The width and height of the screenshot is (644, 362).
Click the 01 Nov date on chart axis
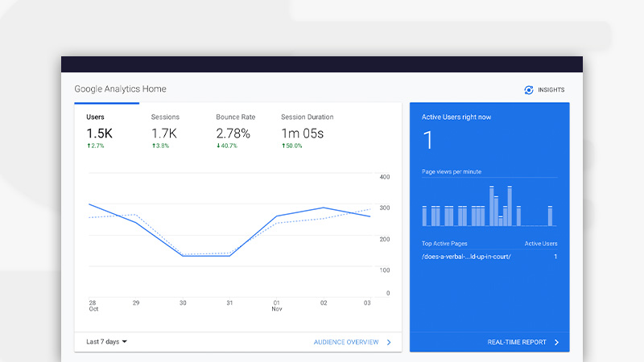tap(276, 303)
